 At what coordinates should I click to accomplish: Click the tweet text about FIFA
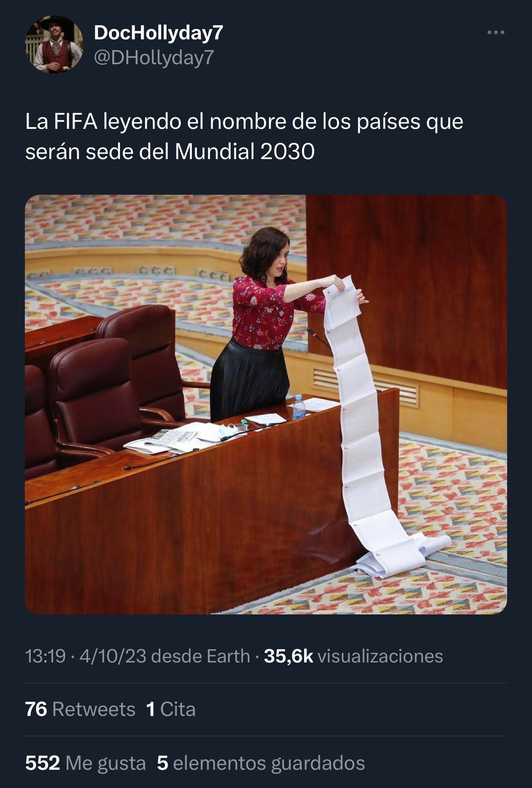click(x=244, y=136)
